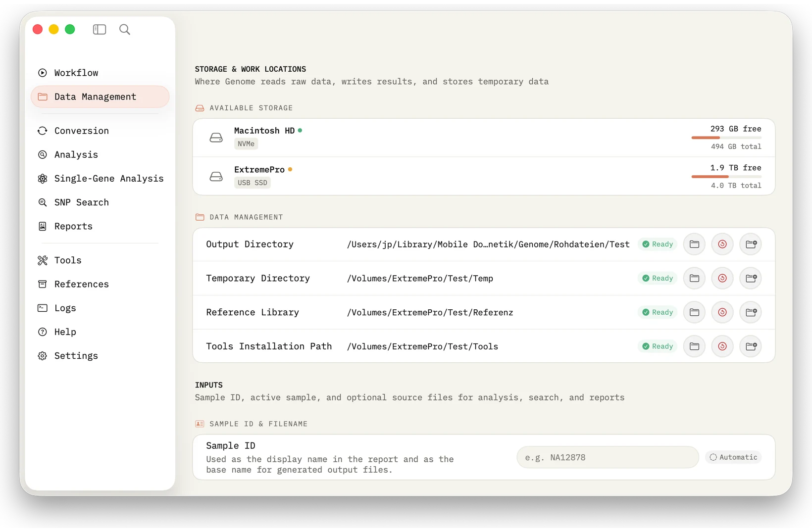Click the '4.0 TB total' text
The image size is (812, 532).
[736, 186]
